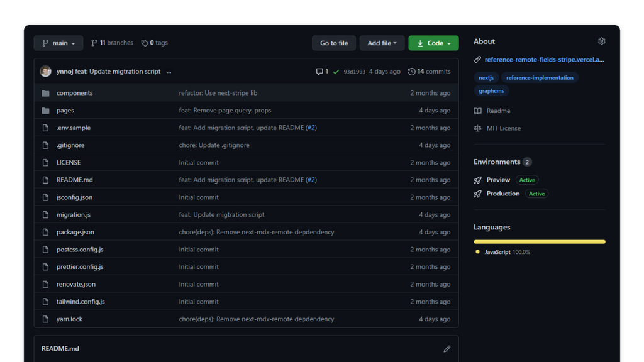644x362 pixels.
Task: Click the README.md edit pencil icon
Action: 447,348
